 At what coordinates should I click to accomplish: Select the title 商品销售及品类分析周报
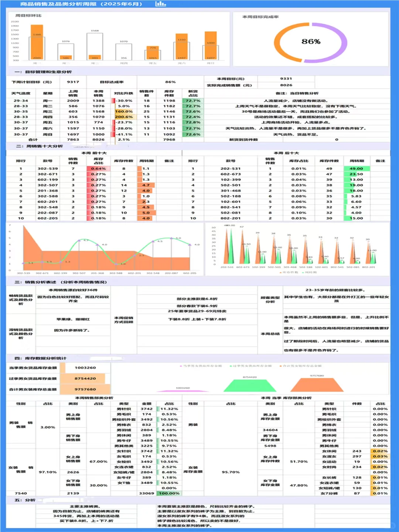click(58, 4)
